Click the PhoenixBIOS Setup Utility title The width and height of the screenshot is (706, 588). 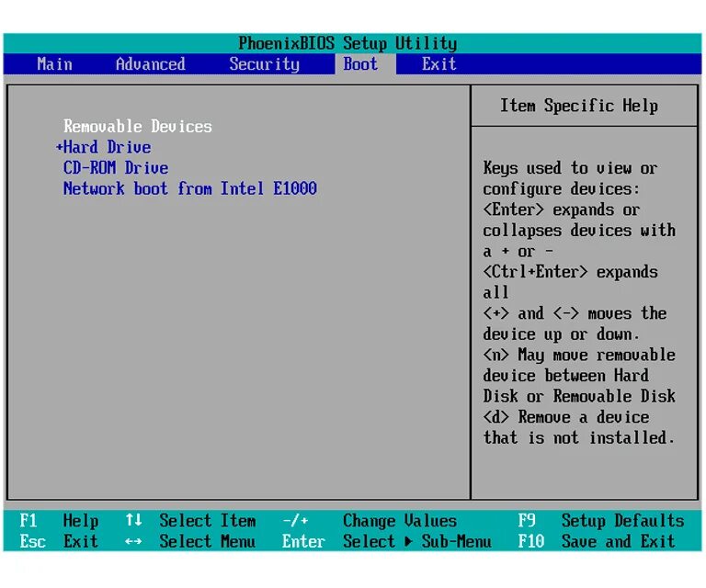pyautogui.click(x=347, y=43)
